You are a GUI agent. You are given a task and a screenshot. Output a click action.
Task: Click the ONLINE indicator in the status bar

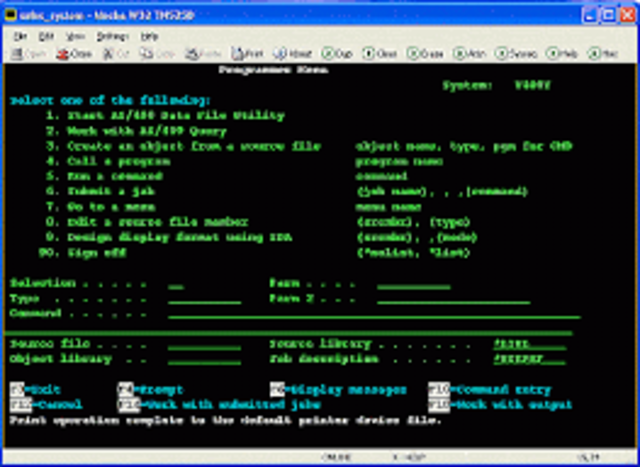click(x=336, y=458)
